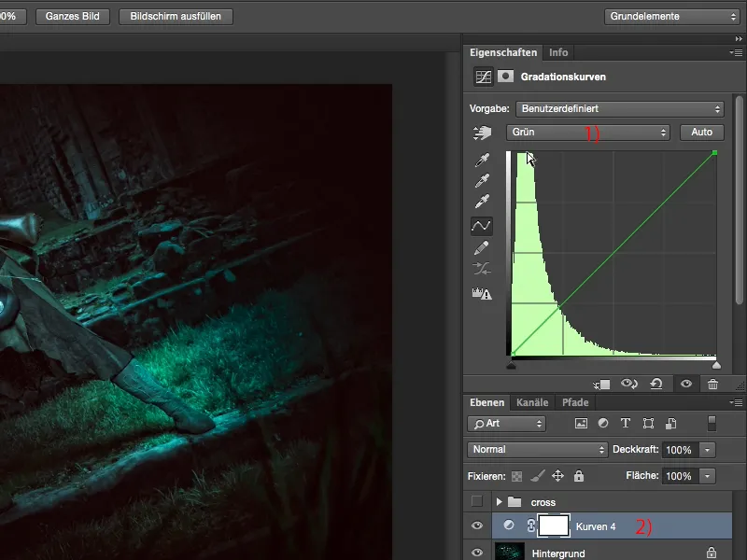Click the Ganzes Bild button
The image size is (747, 560).
[x=73, y=16]
